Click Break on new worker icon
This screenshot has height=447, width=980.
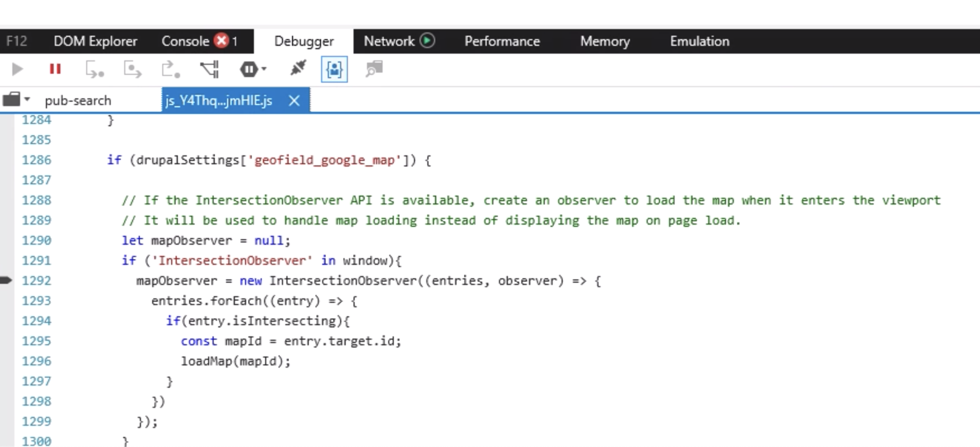click(210, 69)
